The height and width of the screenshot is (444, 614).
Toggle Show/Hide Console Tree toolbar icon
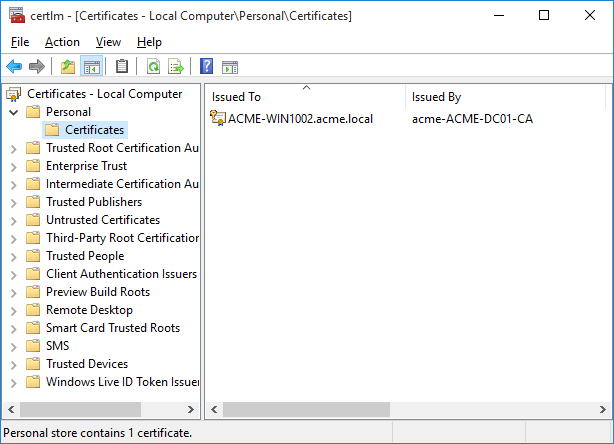[x=91, y=67]
